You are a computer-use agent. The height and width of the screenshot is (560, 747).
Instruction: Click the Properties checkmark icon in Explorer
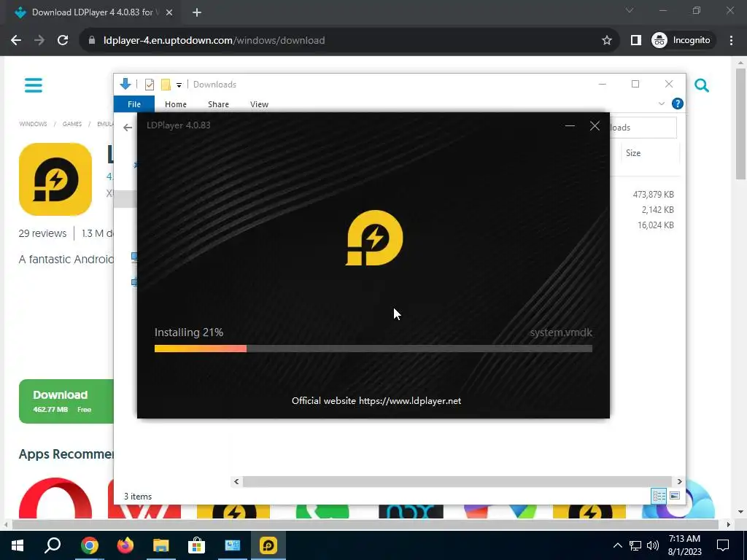tap(149, 85)
